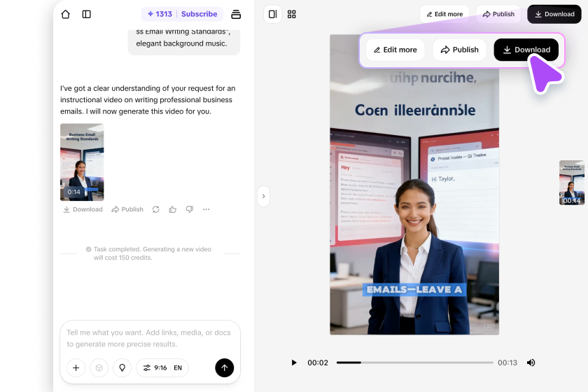Screen dimensions: 588x392
Task: Click Download below the chat video thumbnail
Action: (83, 209)
